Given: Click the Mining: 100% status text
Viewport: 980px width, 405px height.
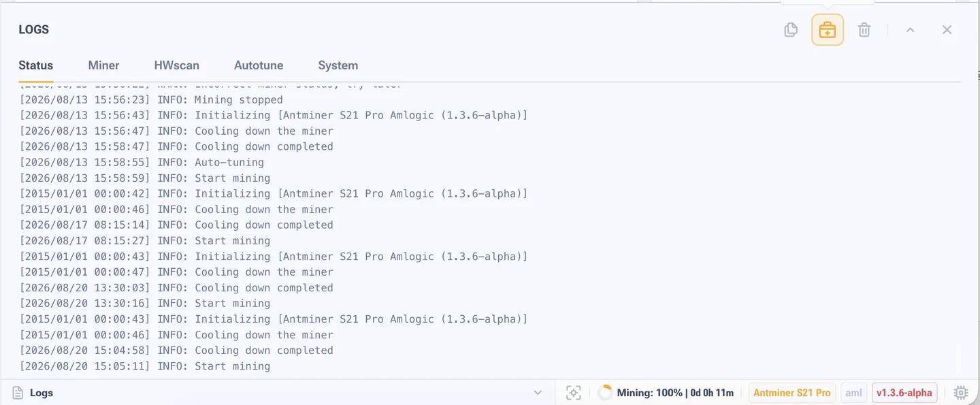Looking at the screenshot, I should [675, 393].
